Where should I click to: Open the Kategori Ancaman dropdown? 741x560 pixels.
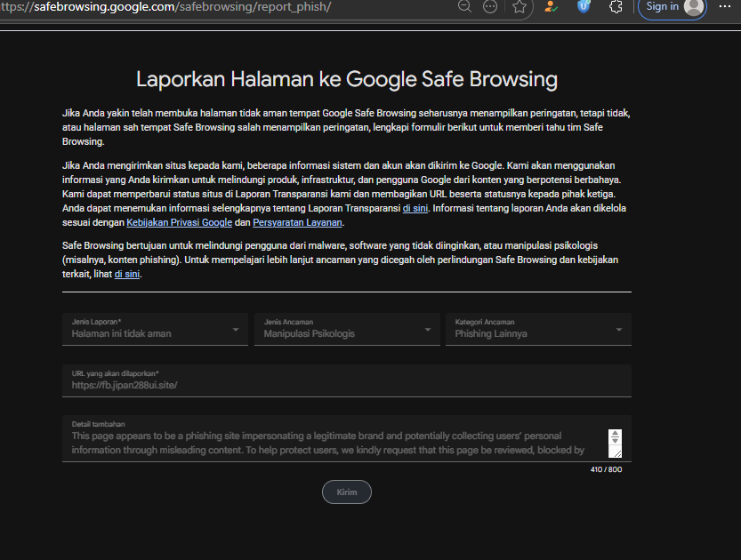pyautogui.click(x=538, y=329)
